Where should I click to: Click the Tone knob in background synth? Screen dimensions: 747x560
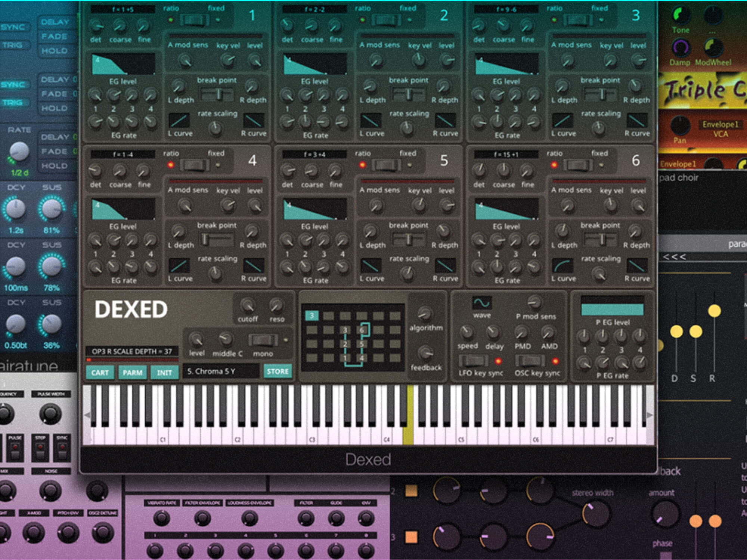tap(681, 15)
